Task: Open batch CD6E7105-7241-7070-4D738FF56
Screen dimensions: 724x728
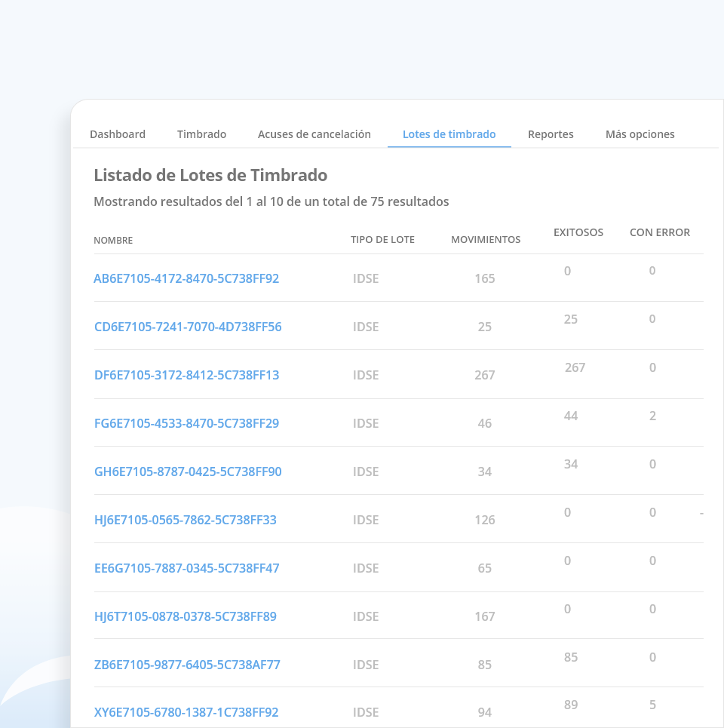Action: [188, 327]
